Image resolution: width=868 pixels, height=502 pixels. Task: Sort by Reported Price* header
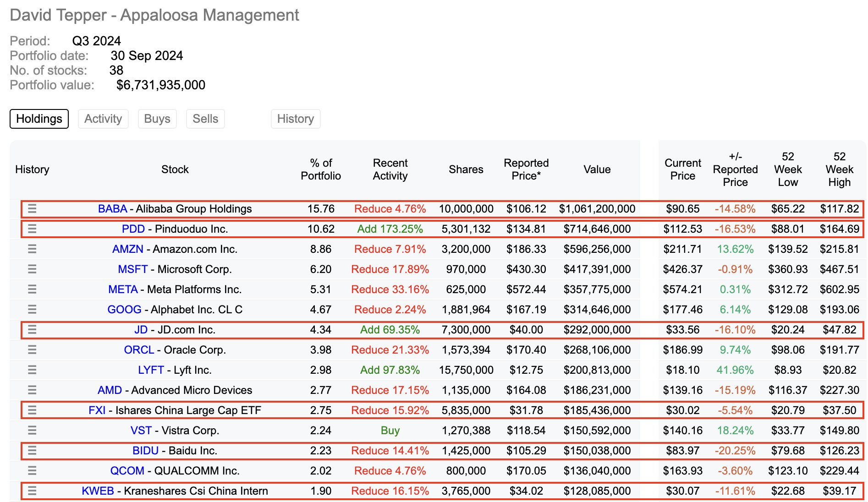(x=526, y=169)
